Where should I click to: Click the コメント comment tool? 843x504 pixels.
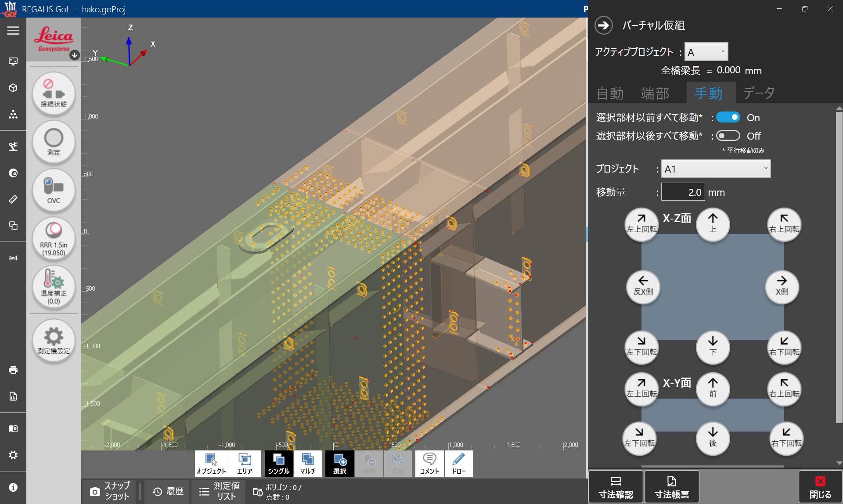pyautogui.click(x=429, y=463)
